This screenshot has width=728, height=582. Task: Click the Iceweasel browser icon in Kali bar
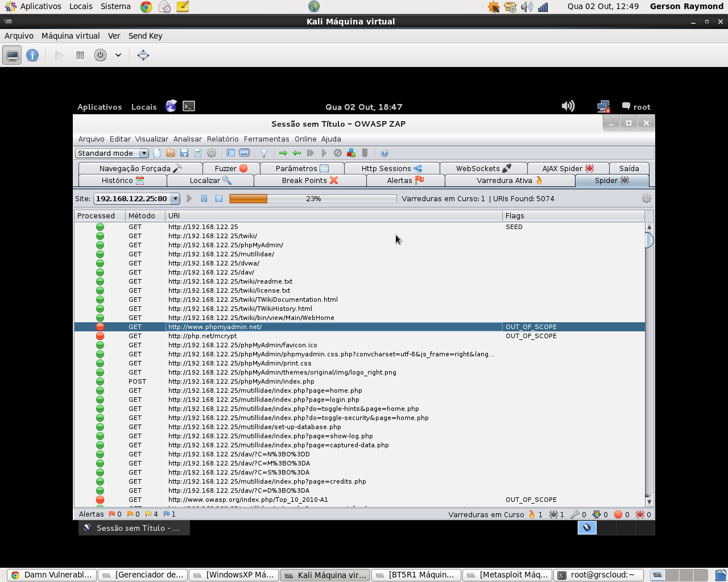click(x=171, y=106)
